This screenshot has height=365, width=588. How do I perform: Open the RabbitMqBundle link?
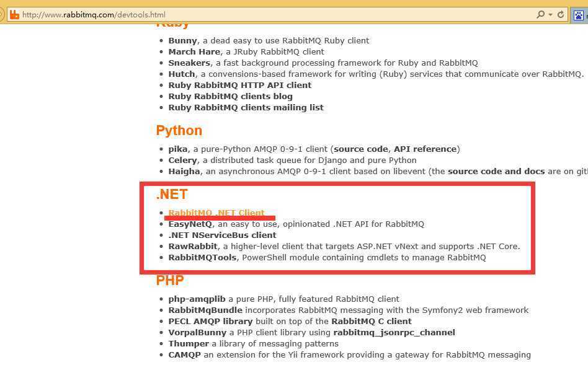tap(205, 310)
